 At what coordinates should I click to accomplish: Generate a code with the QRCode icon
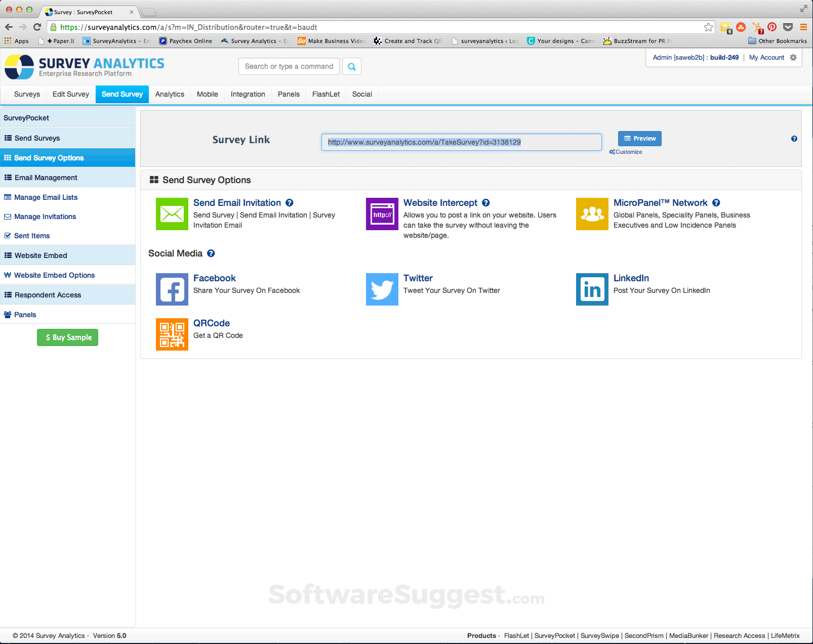172,334
